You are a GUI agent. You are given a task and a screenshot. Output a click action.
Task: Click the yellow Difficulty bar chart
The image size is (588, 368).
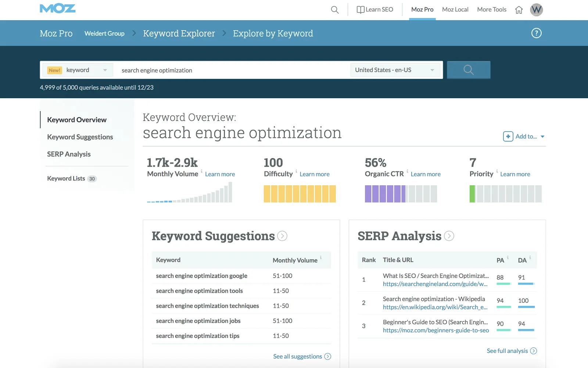300,194
